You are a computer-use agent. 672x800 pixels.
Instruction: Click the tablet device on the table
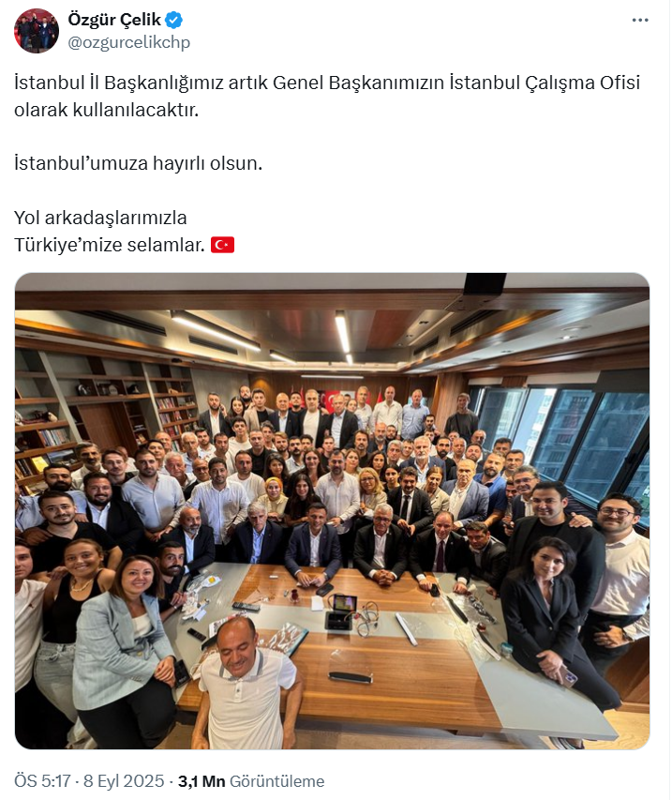(x=341, y=612)
